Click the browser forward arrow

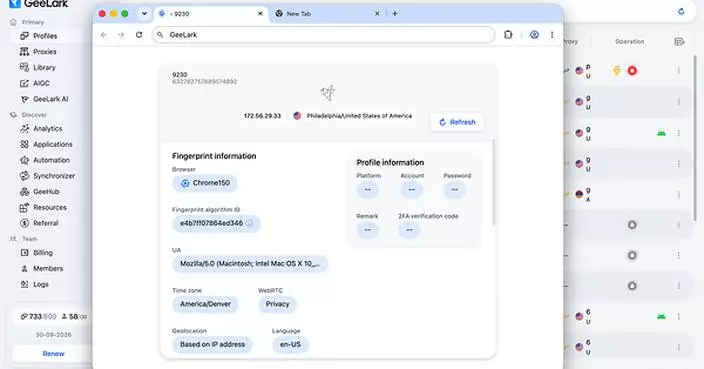[121, 35]
